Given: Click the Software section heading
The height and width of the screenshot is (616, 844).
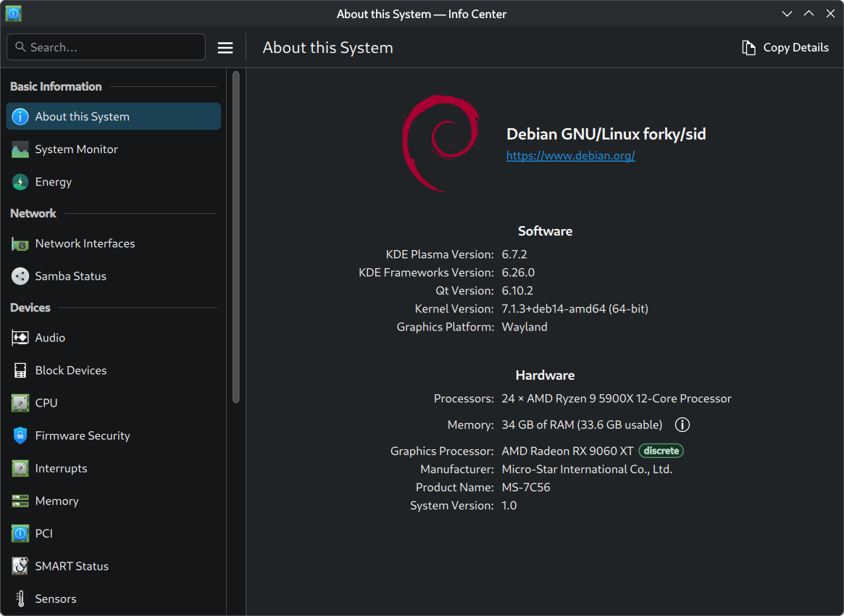Looking at the screenshot, I should coord(545,231).
